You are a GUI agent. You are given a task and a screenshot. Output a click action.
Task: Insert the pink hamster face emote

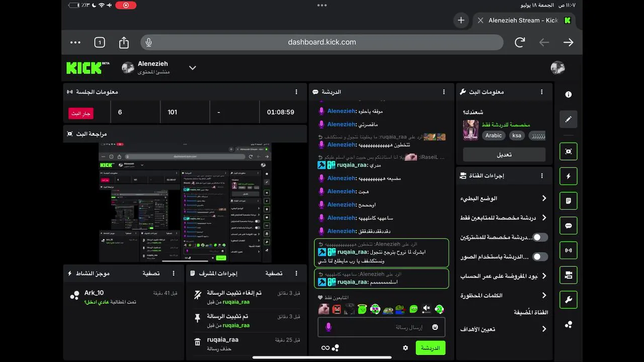point(324,309)
